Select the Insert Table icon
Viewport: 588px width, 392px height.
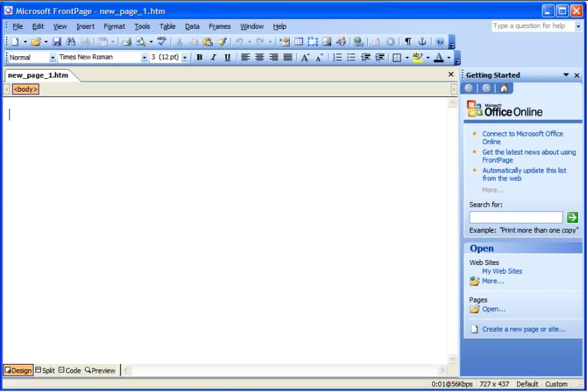(x=299, y=41)
